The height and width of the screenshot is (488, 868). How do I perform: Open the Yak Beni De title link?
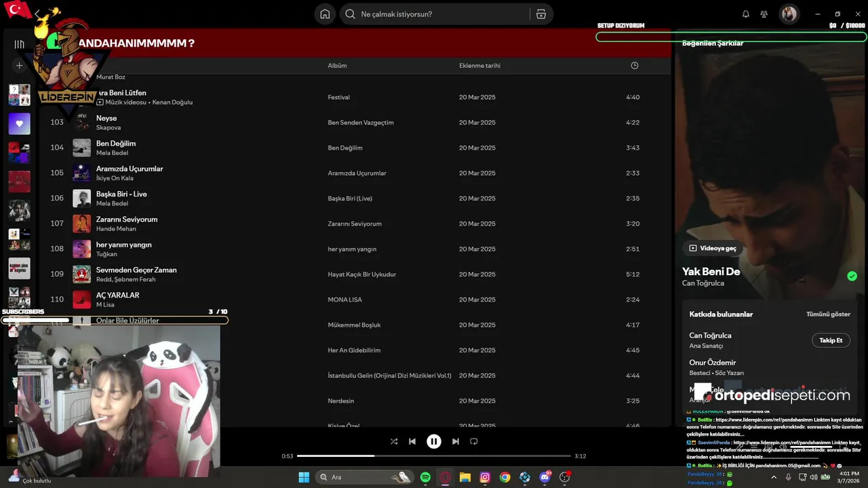(x=711, y=271)
